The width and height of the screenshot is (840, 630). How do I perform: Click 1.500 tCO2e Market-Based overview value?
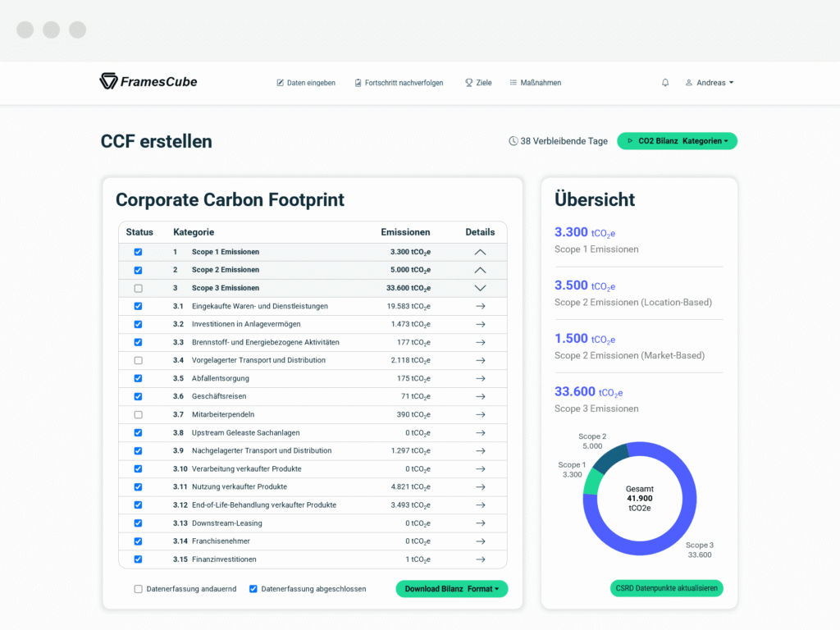(584, 339)
